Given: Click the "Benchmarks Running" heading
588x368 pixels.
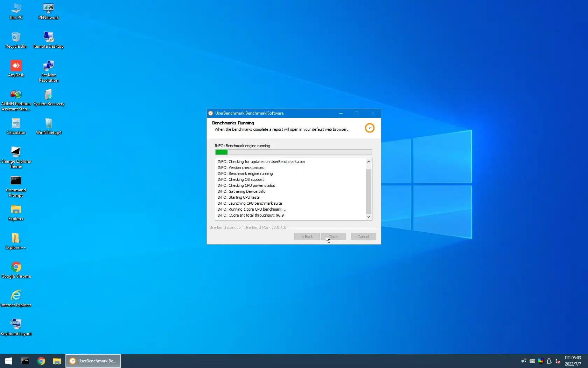Looking at the screenshot, I should [x=233, y=123].
